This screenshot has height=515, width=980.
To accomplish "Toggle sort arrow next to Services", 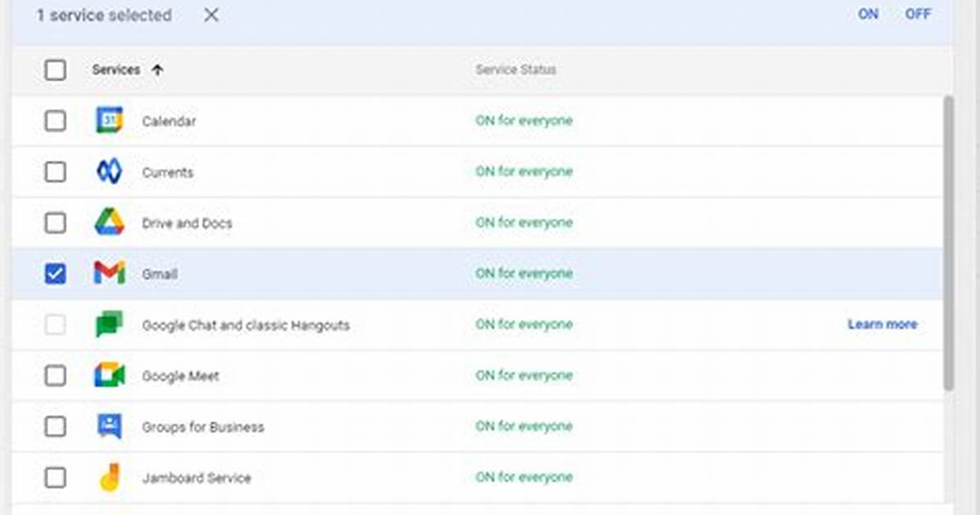I will point(157,70).
